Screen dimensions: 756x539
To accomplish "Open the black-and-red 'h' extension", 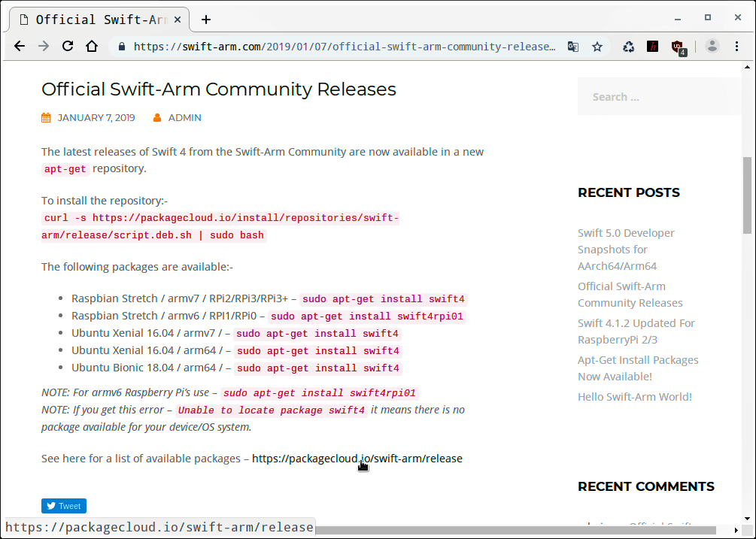I will coord(652,47).
